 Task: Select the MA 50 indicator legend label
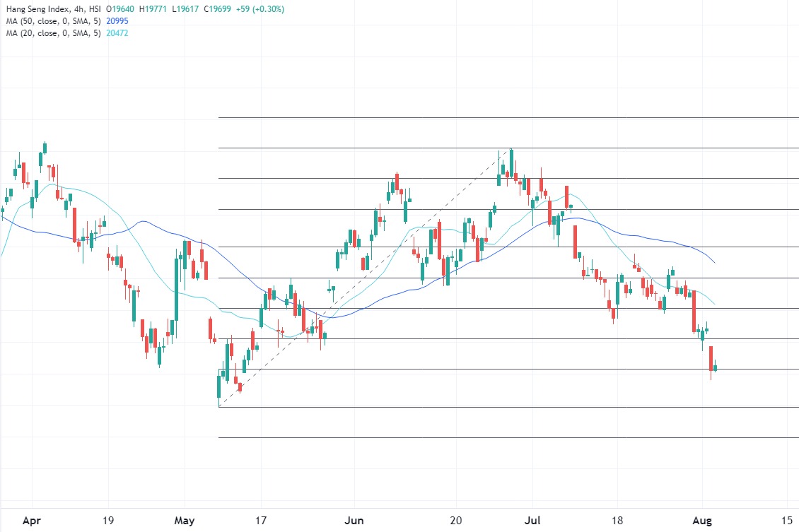53,22
